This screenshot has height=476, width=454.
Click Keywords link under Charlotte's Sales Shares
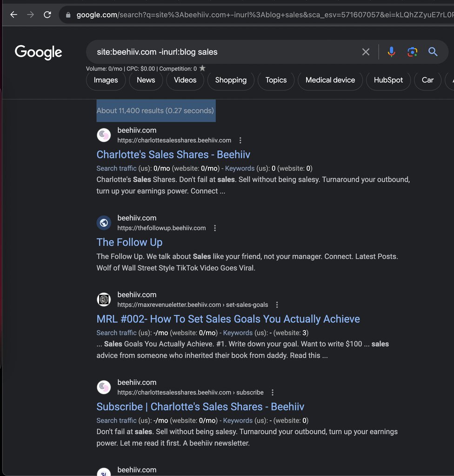pyautogui.click(x=240, y=168)
